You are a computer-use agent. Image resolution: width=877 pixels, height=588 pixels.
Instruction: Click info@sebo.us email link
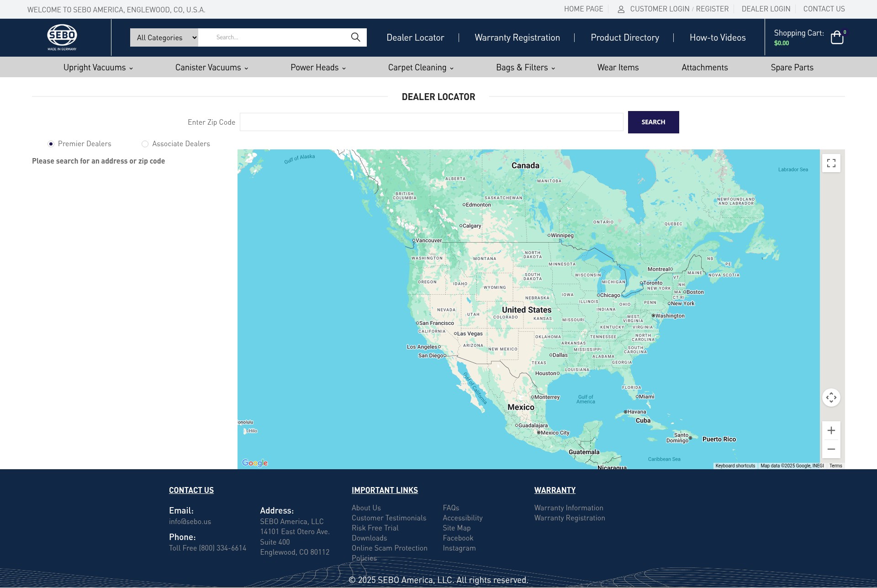tap(190, 521)
